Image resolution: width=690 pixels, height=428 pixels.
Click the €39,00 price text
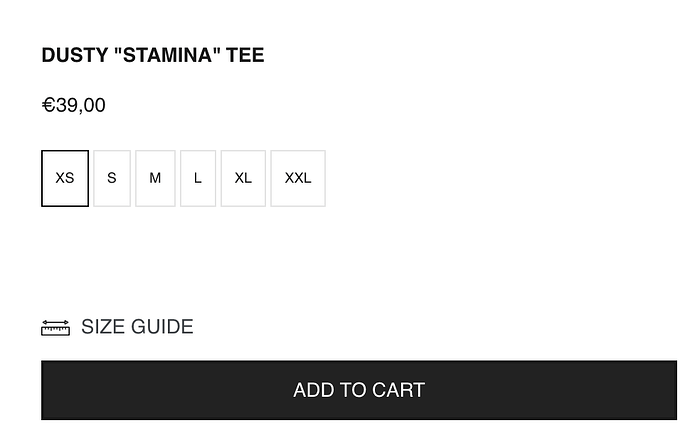(74, 105)
